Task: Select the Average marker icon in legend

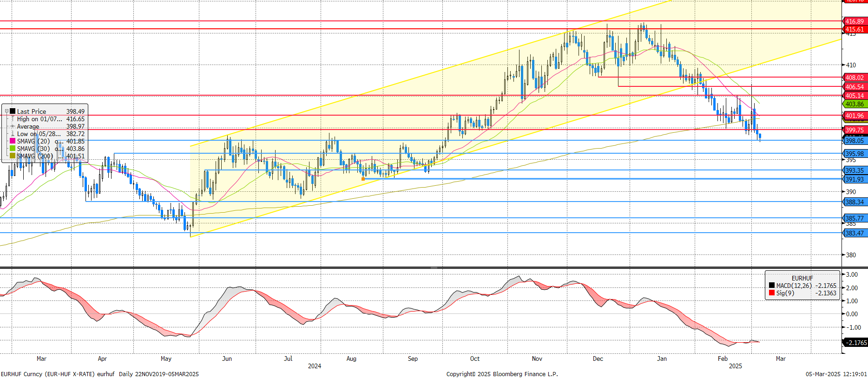Action: (13, 126)
